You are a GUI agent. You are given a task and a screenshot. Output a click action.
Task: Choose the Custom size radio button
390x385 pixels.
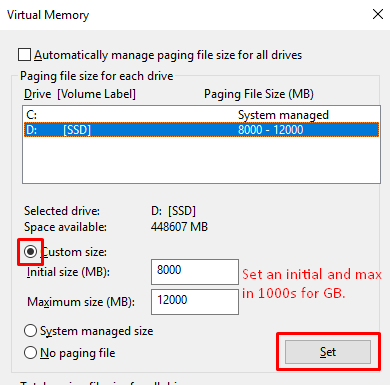pos(30,252)
